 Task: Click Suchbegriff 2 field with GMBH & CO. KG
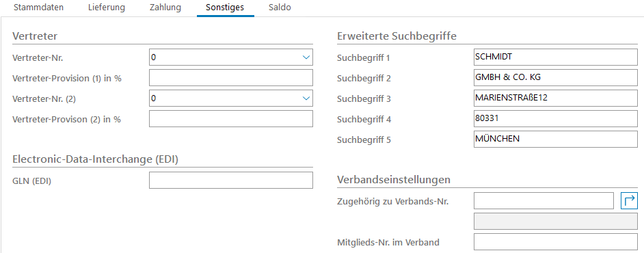[x=555, y=78]
